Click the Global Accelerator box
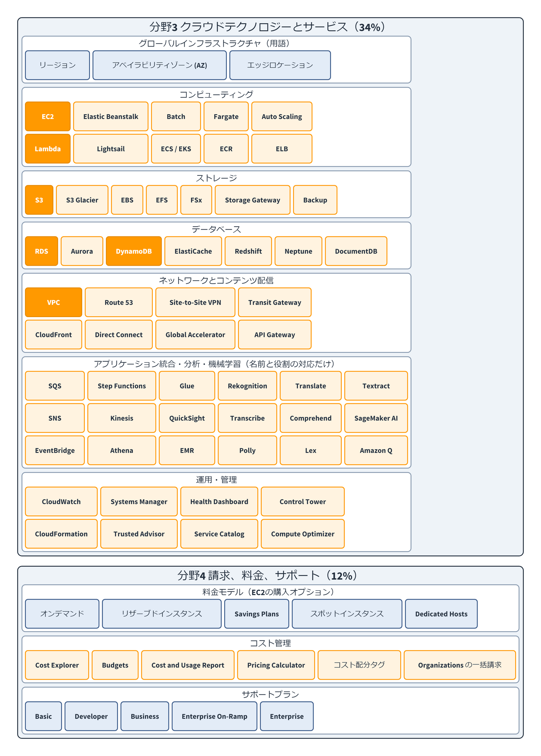 pos(195,335)
